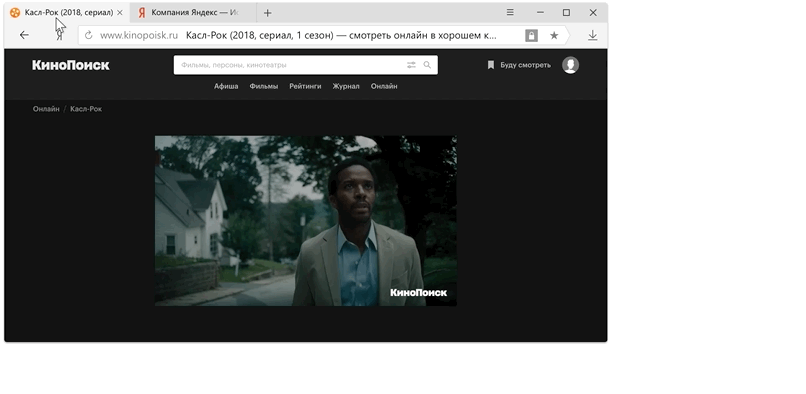This screenshot has width=806, height=394.
Task: Switch to the Касл-Рок tab
Action: [66, 13]
